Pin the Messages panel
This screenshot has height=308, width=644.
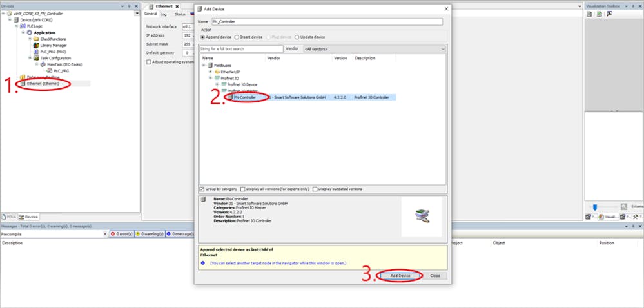[633, 226]
